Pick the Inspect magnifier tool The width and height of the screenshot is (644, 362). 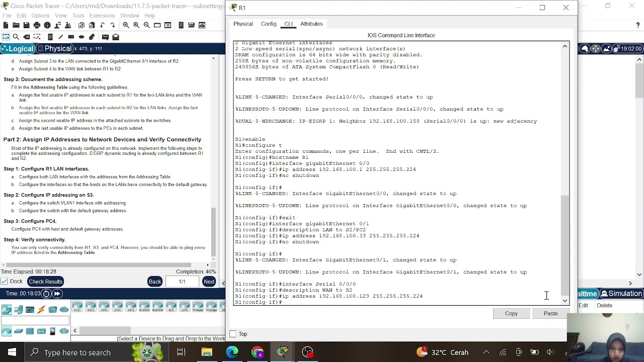pos(16,37)
